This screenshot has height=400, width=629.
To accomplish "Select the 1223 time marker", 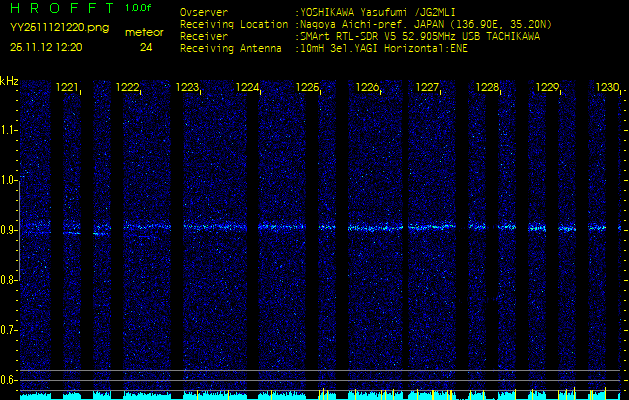I will coord(187,88).
